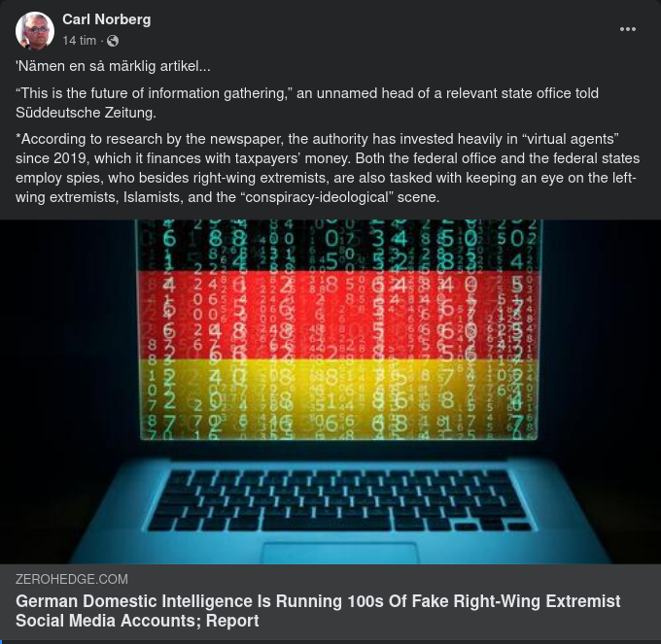
Task: Open the laptop link preview image
Action: point(330,391)
